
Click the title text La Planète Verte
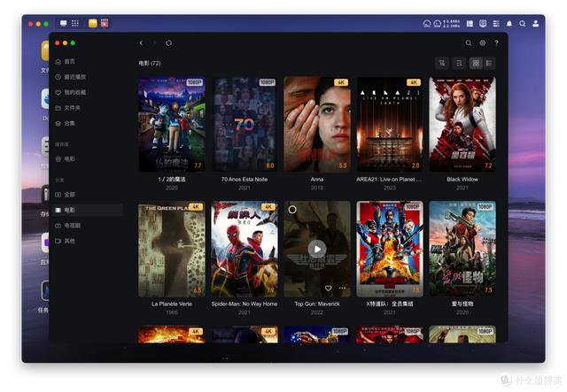[x=172, y=304]
